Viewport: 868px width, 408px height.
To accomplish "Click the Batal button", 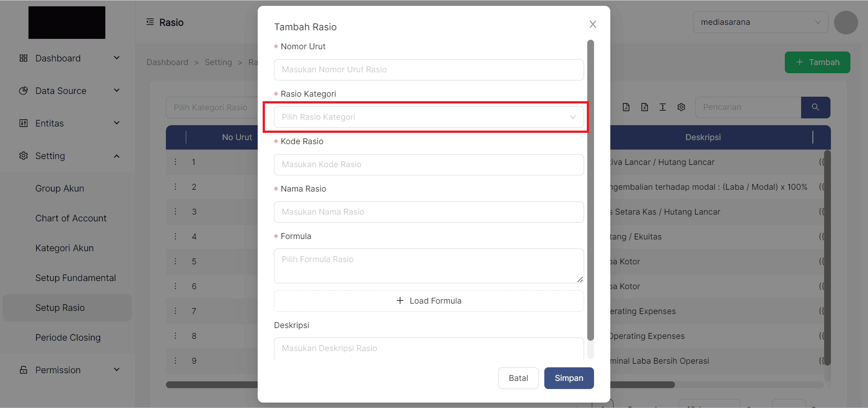I will tap(518, 378).
